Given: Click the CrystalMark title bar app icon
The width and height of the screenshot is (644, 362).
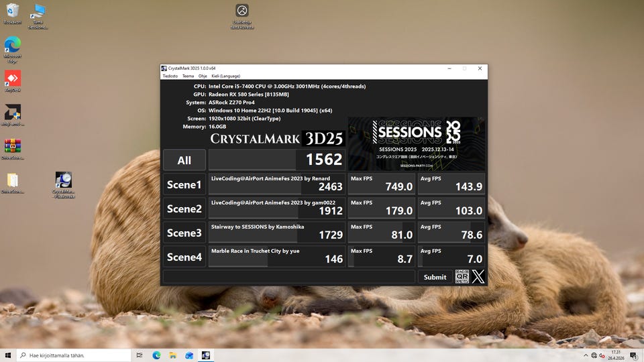Looking at the screenshot, I should [x=164, y=68].
